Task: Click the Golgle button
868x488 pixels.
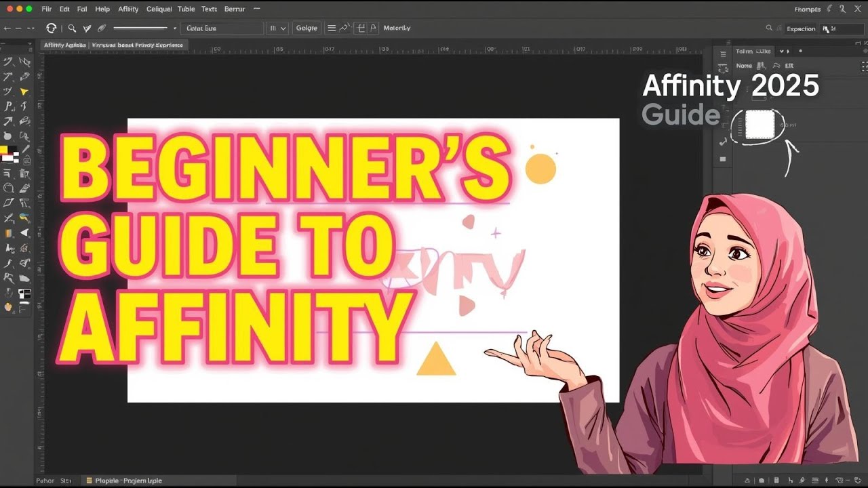Action: click(307, 28)
